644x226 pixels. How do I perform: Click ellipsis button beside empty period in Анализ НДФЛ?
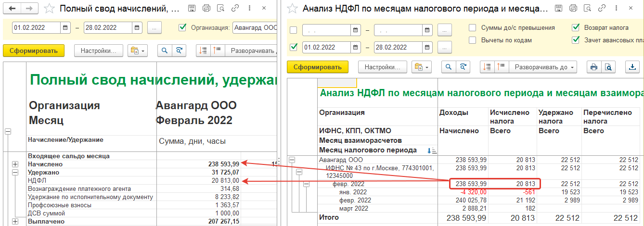pos(444,30)
